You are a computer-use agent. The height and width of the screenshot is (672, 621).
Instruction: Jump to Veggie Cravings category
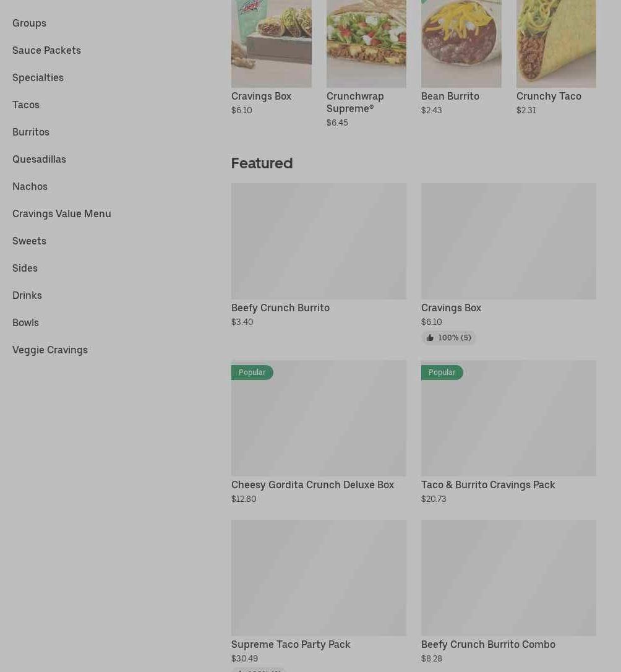50,350
